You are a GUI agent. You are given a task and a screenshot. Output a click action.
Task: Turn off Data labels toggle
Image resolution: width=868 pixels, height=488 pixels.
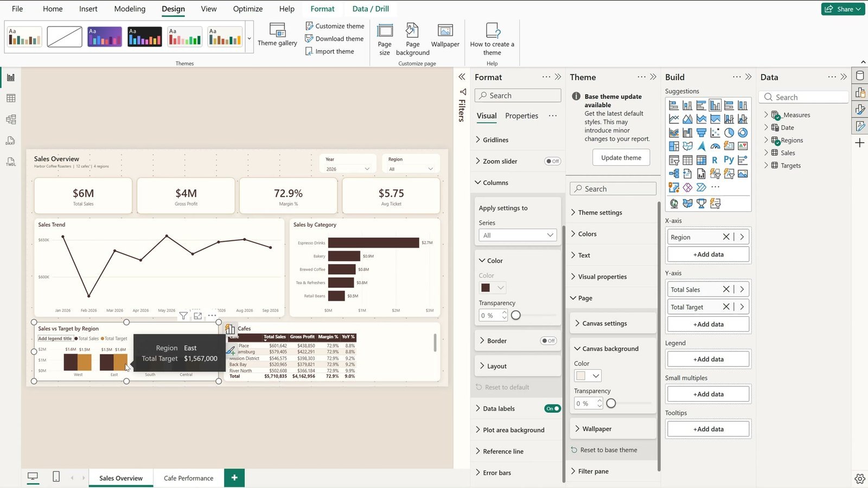552,408
